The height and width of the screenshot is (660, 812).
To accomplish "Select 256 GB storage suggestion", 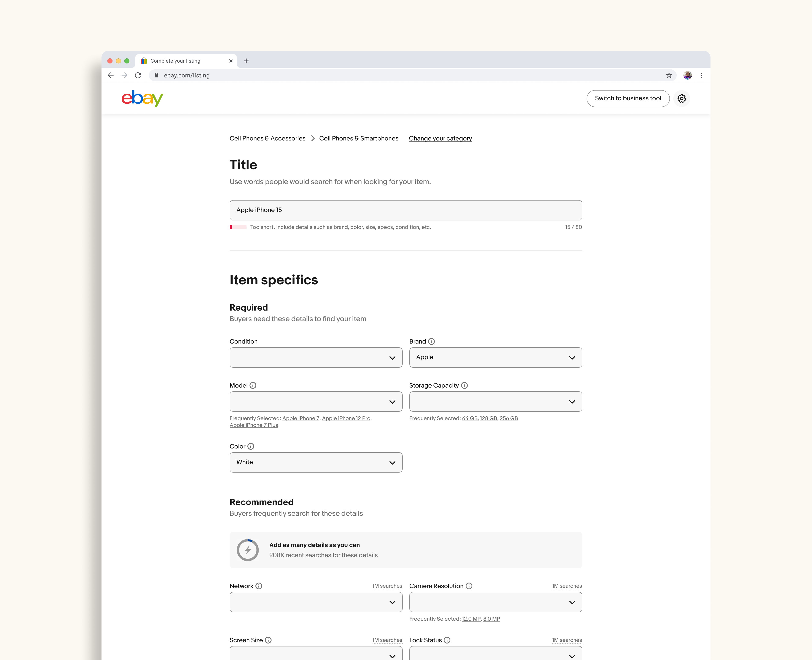I will pyautogui.click(x=509, y=418).
